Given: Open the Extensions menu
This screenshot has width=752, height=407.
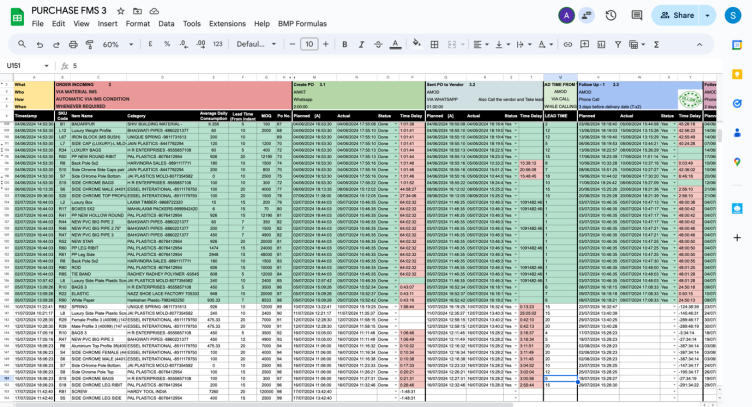Looking at the screenshot, I should (227, 23).
